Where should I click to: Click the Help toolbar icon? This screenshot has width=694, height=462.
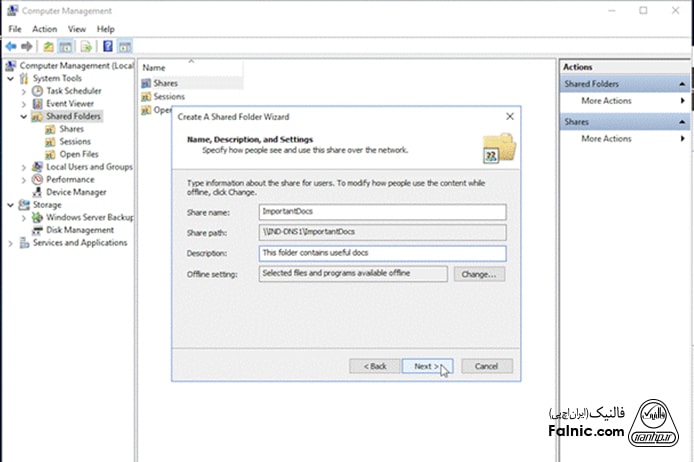tap(106, 46)
